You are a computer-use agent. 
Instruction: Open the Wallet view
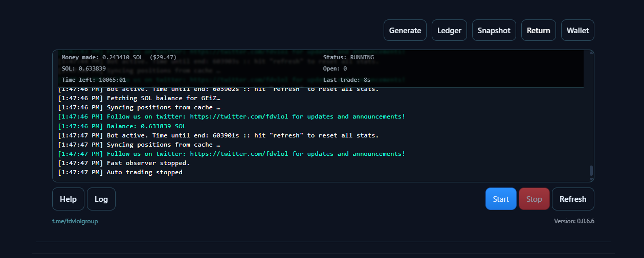pyautogui.click(x=578, y=30)
